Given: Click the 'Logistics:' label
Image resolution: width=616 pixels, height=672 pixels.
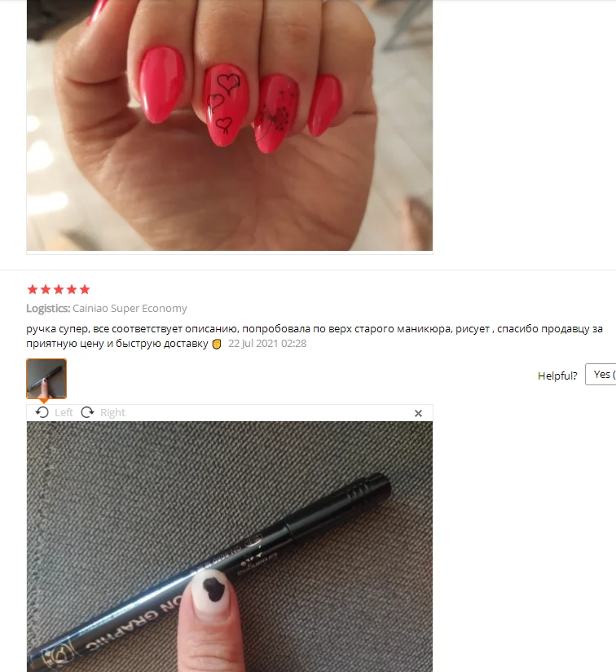Looking at the screenshot, I should [48, 309].
